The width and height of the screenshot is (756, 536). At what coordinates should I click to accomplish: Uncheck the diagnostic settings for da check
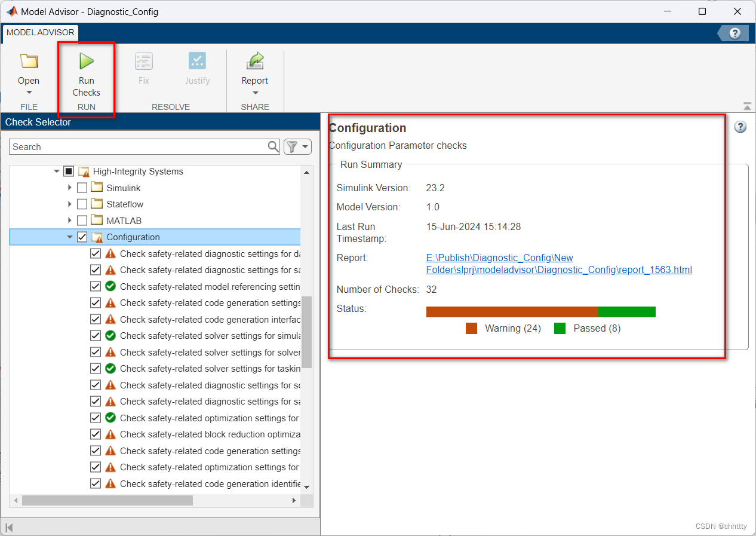click(x=96, y=253)
